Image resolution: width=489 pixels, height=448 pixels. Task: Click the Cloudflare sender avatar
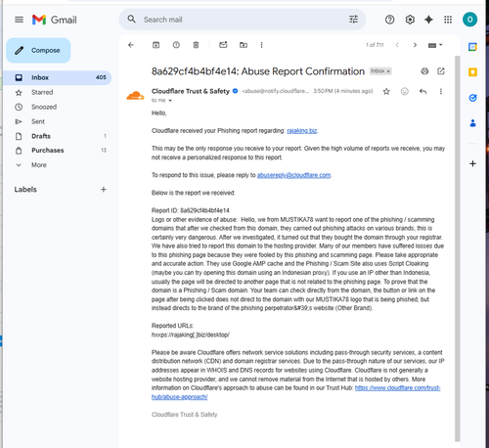pos(135,96)
